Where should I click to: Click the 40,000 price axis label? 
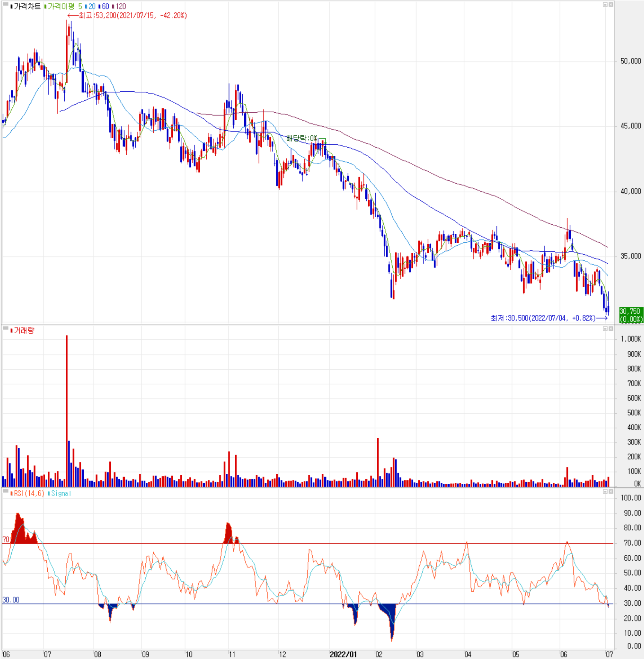630,191
